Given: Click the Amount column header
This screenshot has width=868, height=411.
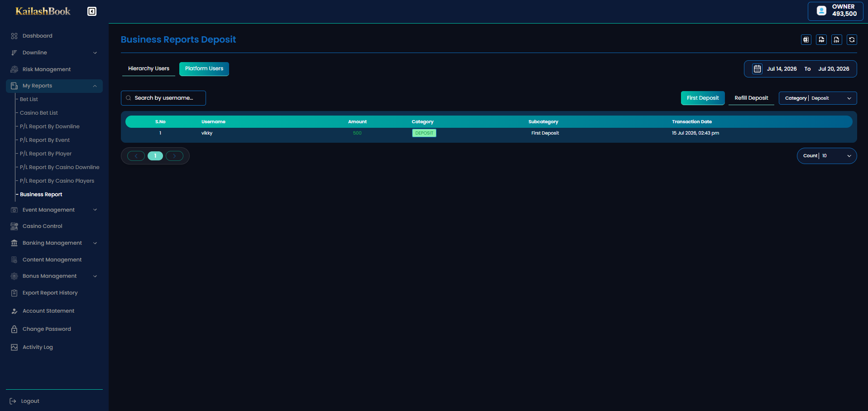Looking at the screenshot, I should (357, 122).
